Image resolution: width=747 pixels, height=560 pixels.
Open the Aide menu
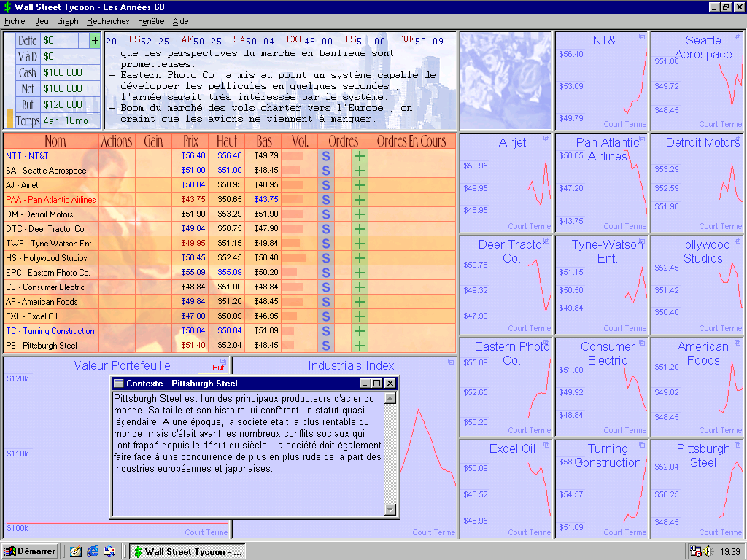pyautogui.click(x=181, y=21)
